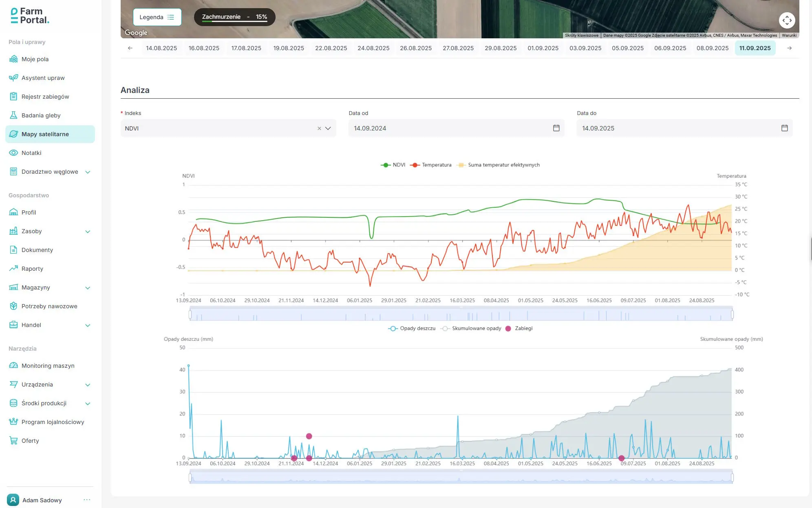Expand the Magazyny submenu
This screenshot has height=508, width=812.
click(x=88, y=288)
